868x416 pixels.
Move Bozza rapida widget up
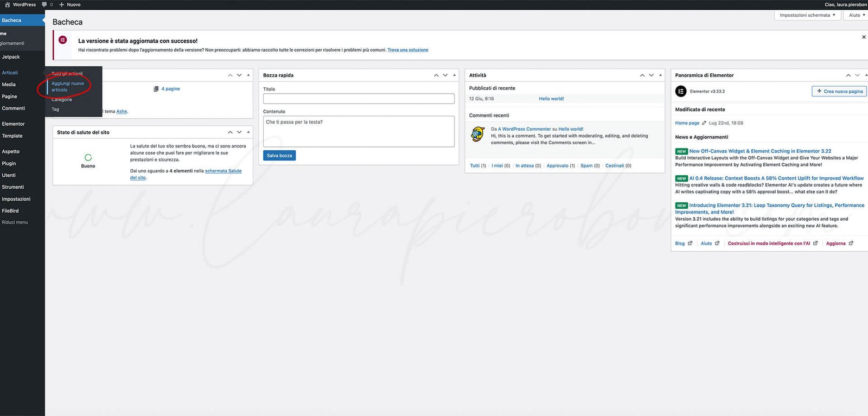[x=436, y=75]
